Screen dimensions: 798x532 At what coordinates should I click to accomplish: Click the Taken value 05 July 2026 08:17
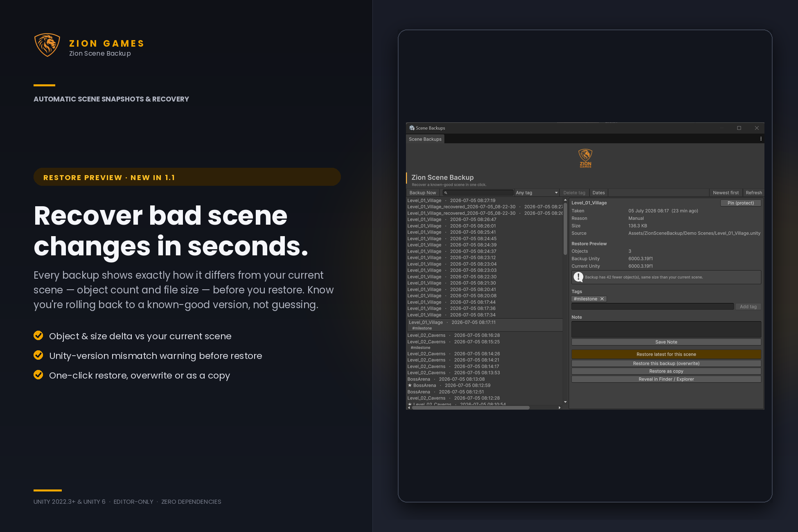663,211
